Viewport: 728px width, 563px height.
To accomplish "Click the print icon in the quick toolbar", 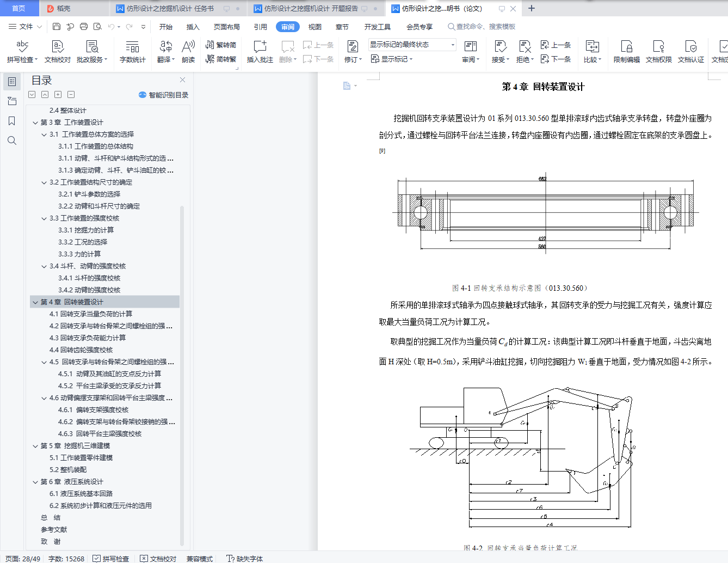I will point(84,27).
